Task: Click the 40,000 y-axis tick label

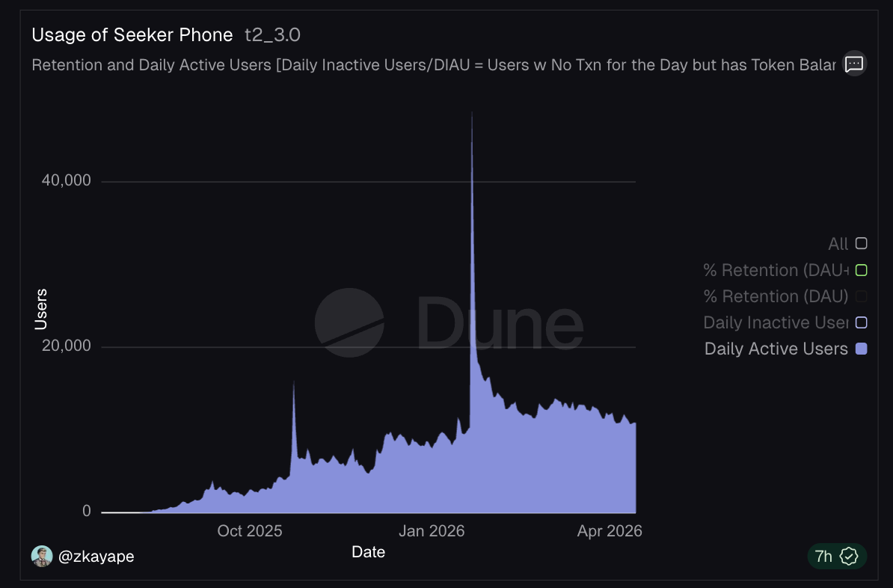Action: (67, 181)
